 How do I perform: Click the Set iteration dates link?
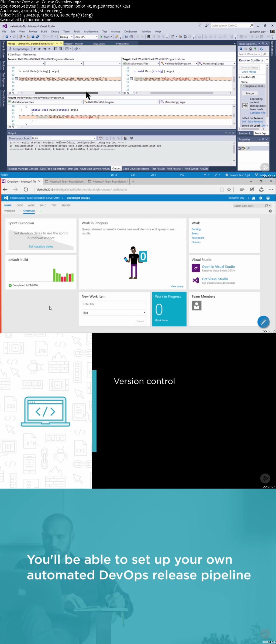click(x=41, y=246)
